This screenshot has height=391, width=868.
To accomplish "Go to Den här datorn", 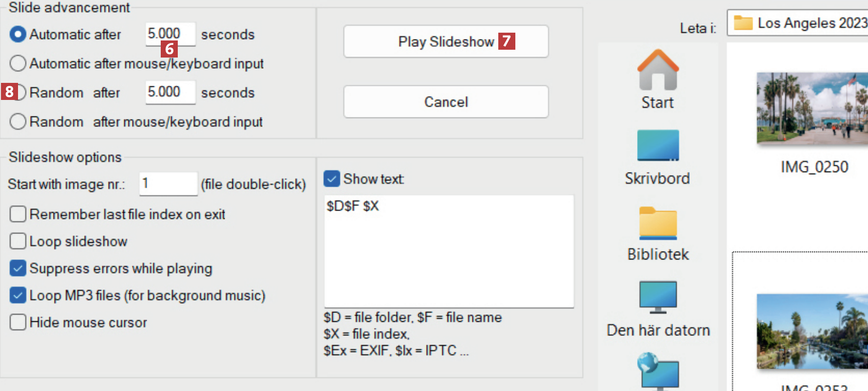I will click(658, 297).
